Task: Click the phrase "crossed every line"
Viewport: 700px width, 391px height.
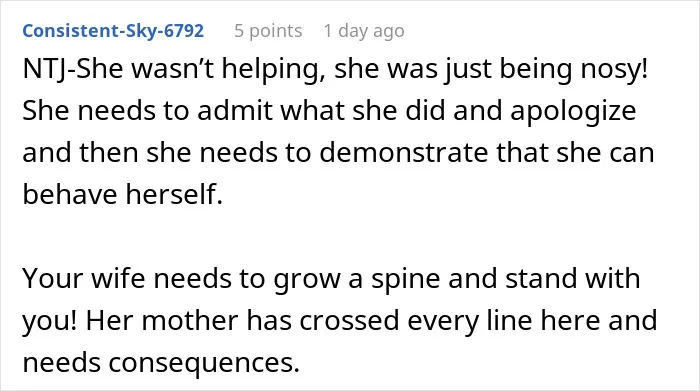Action: (x=415, y=320)
